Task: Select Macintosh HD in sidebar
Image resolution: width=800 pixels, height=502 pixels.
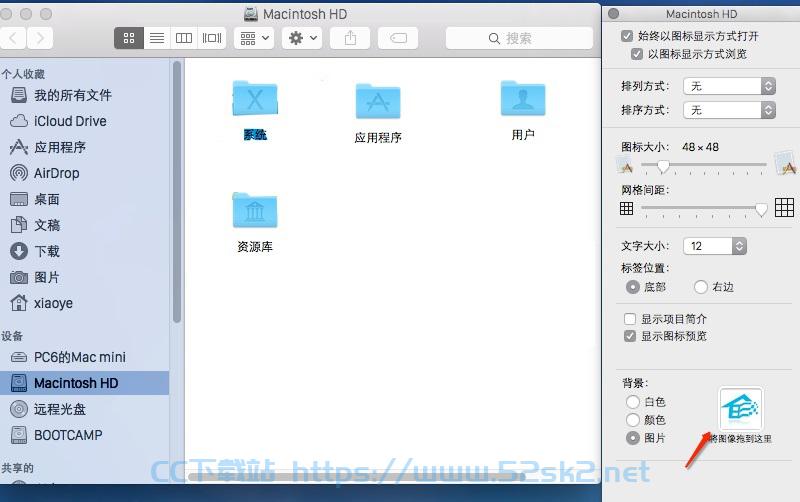Action: click(84, 383)
